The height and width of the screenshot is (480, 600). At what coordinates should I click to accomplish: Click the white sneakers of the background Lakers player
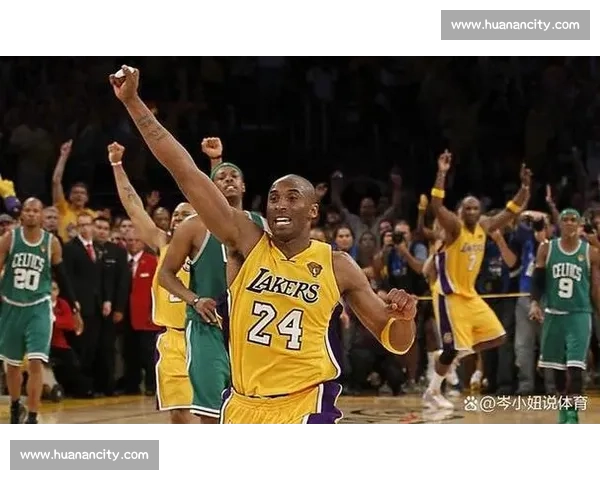[436, 398]
